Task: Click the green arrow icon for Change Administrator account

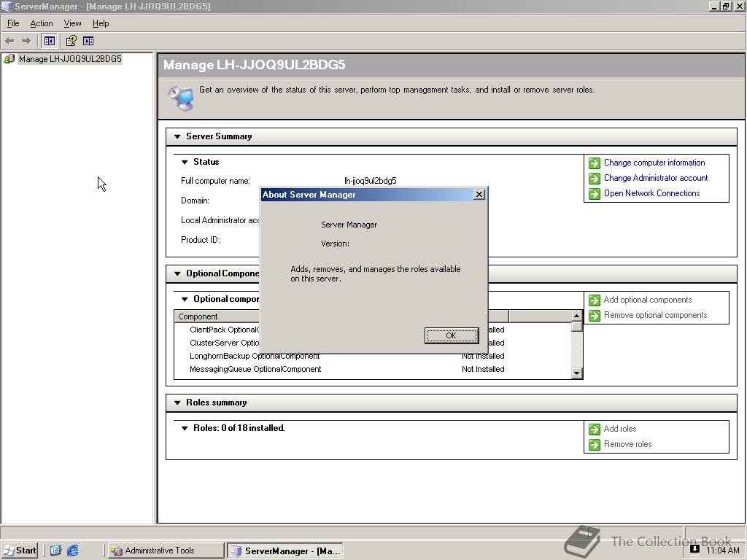Action: click(594, 179)
